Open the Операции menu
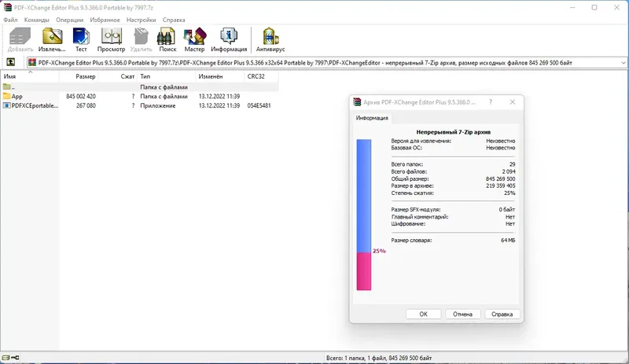 [69, 20]
